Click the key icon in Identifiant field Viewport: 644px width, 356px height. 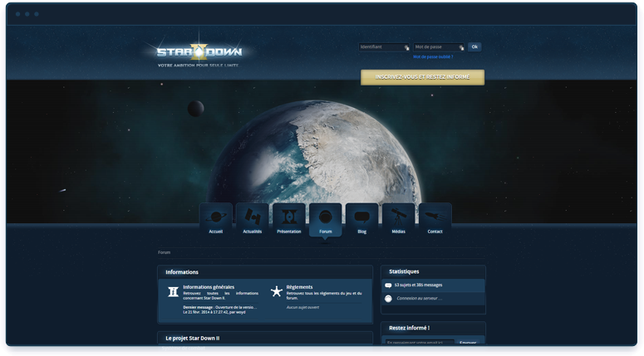[x=406, y=47]
